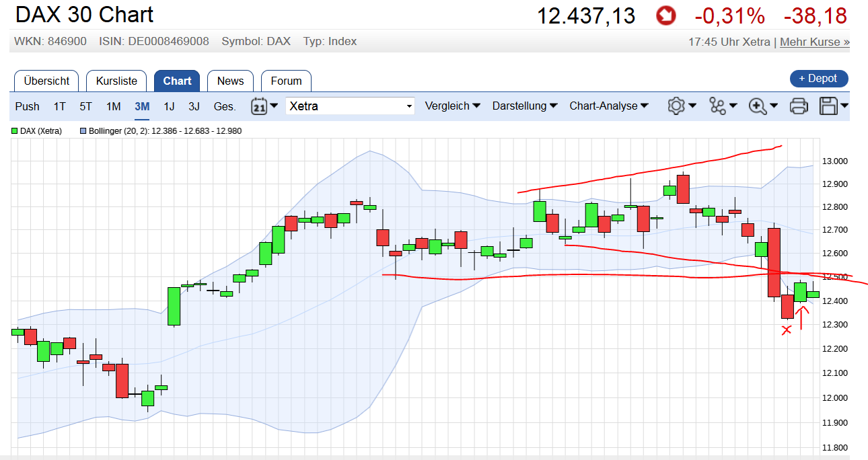Select the 1M time range
The image size is (868, 460).
113,106
